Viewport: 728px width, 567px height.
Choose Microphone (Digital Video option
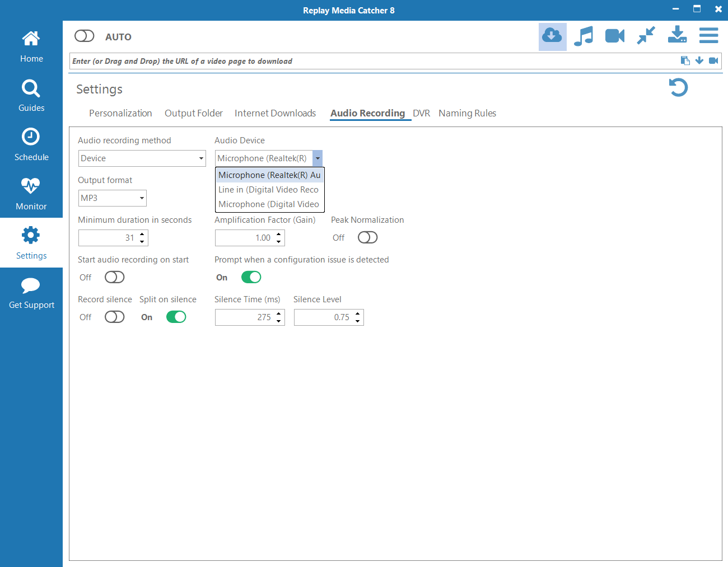point(270,204)
